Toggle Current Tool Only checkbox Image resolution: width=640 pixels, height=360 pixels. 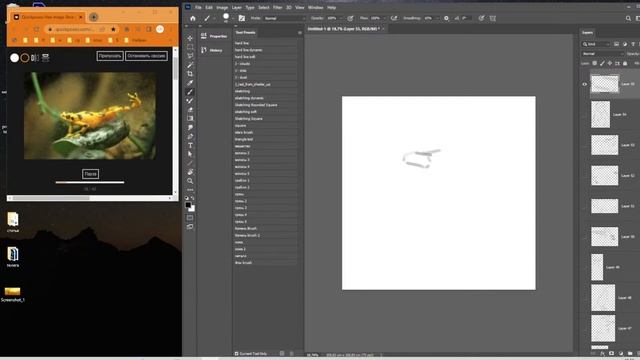click(236, 353)
